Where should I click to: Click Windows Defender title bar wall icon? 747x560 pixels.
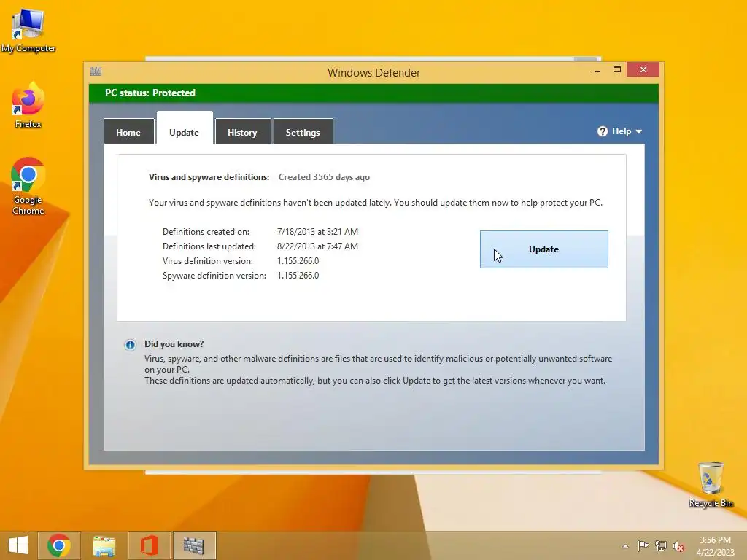tap(96, 72)
